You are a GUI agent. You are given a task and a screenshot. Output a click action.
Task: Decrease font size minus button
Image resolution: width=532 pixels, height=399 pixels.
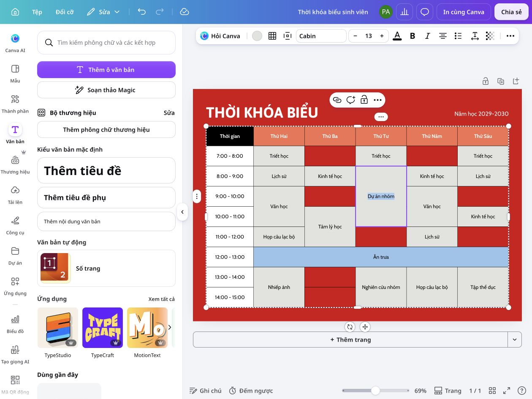tap(355, 36)
